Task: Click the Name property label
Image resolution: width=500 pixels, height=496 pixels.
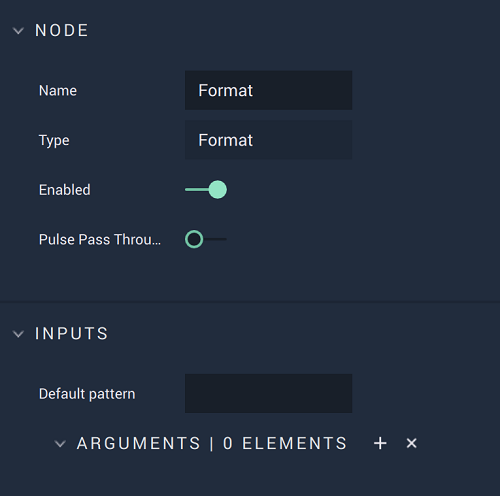Action: [58, 91]
